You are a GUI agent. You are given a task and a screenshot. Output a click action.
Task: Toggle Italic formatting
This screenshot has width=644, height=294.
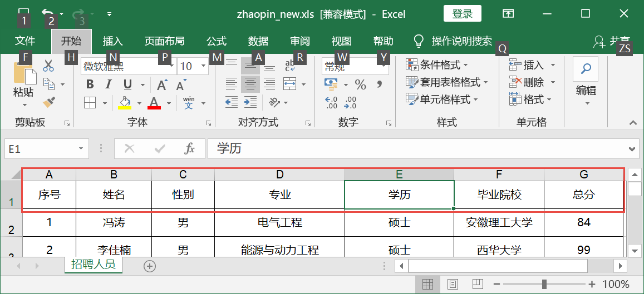[109, 84]
